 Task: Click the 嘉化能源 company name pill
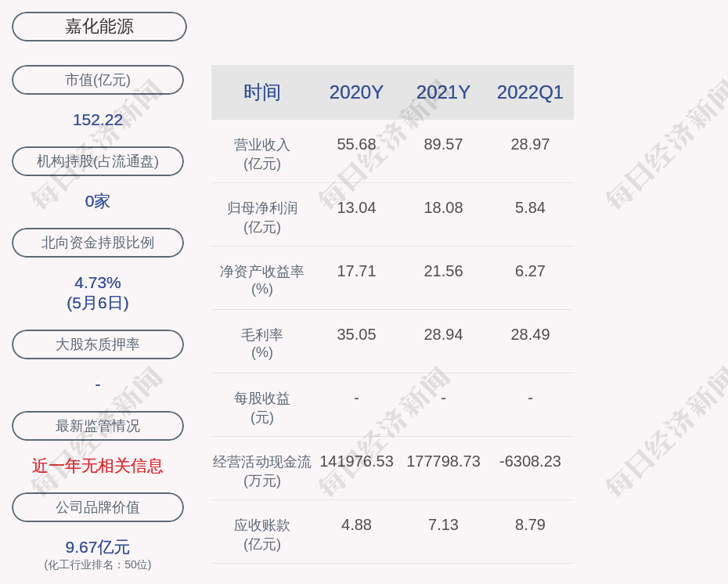(99, 27)
